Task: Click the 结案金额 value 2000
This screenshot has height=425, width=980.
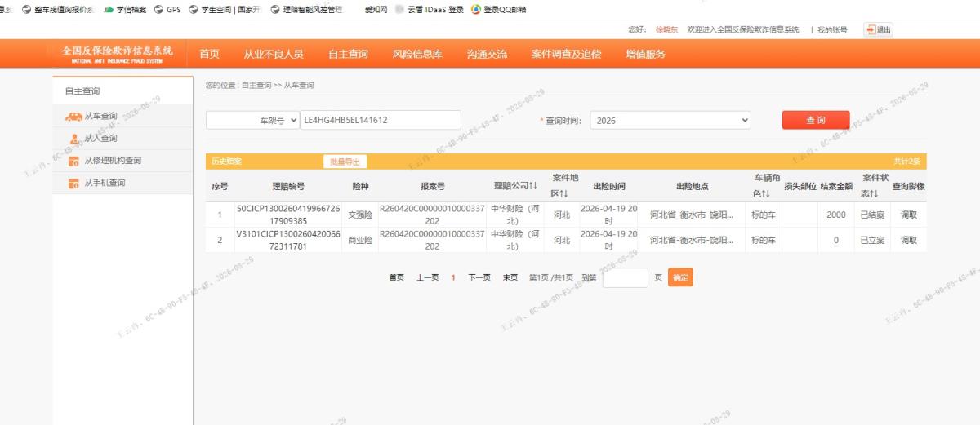Action: click(x=835, y=215)
